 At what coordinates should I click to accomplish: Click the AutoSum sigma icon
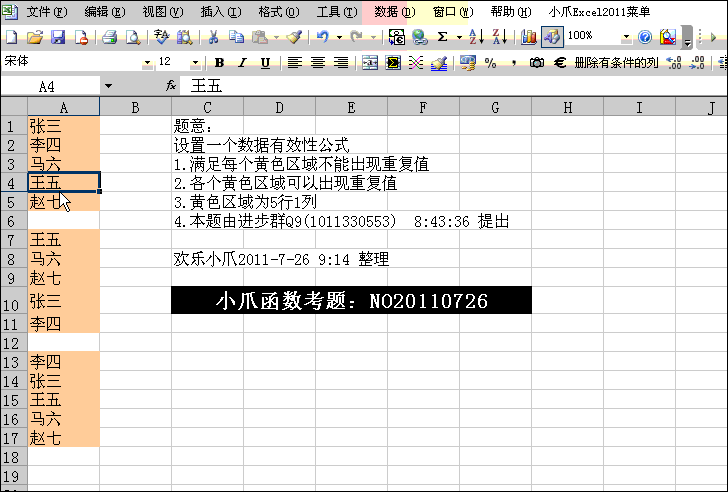point(443,37)
